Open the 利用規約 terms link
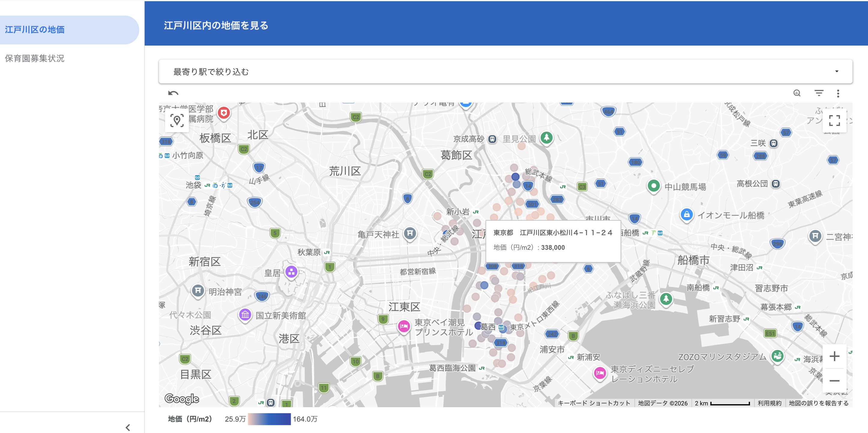The width and height of the screenshot is (868, 433). [x=769, y=403]
